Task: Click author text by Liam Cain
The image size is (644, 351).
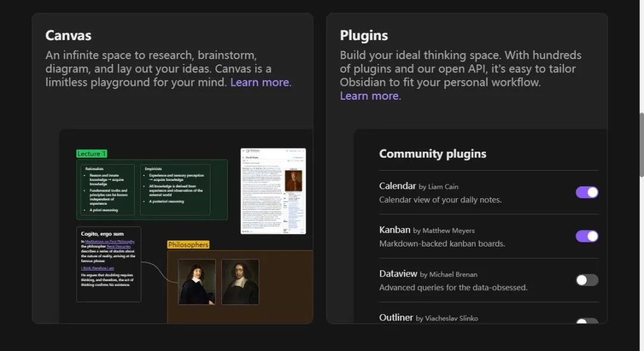Action: pyautogui.click(x=439, y=187)
